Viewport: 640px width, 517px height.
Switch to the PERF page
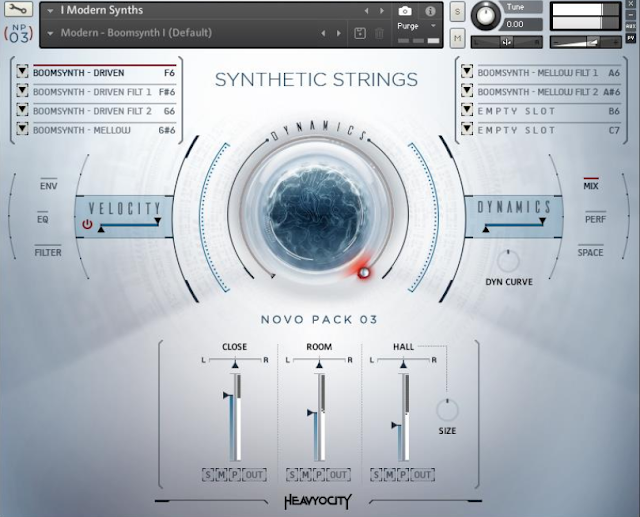(595, 220)
